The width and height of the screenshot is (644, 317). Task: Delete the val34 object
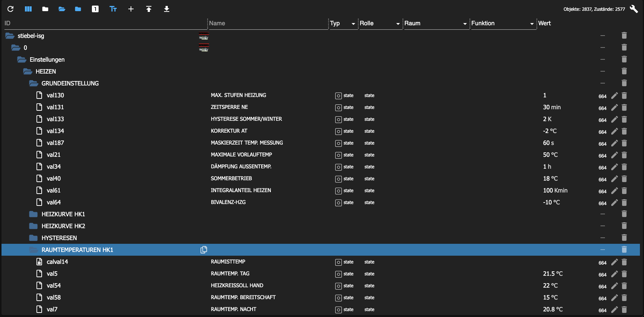point(624,167)
